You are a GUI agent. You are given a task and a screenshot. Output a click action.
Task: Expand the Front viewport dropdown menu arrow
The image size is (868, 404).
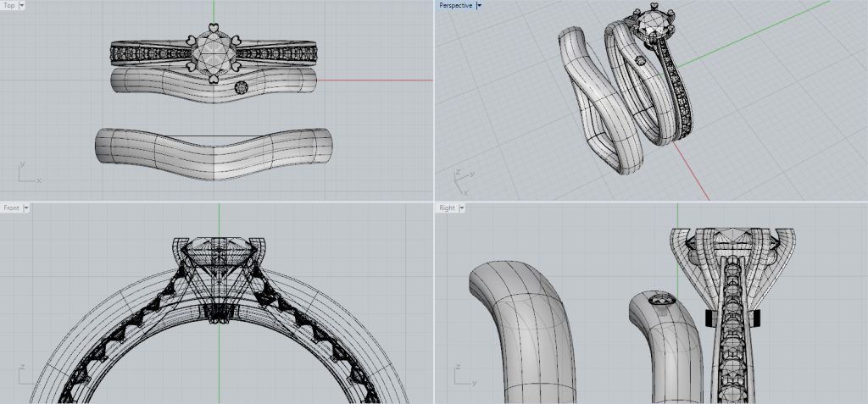point(26,208)
